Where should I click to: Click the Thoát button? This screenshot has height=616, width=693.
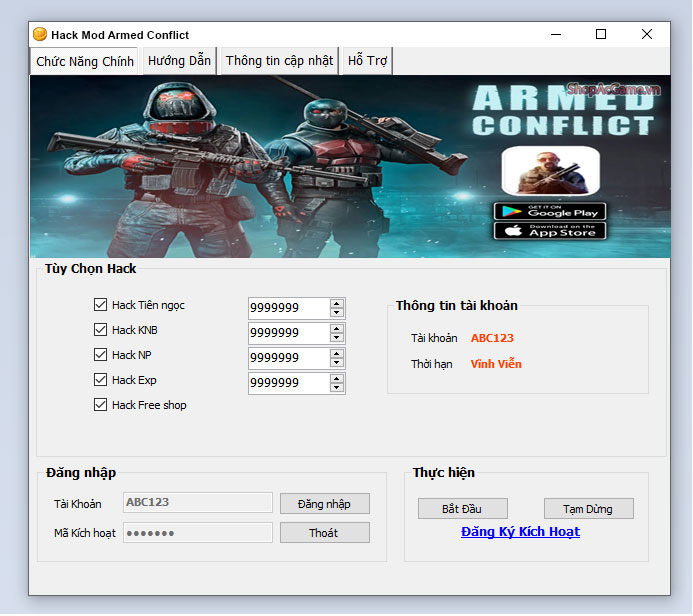(325, 533)
